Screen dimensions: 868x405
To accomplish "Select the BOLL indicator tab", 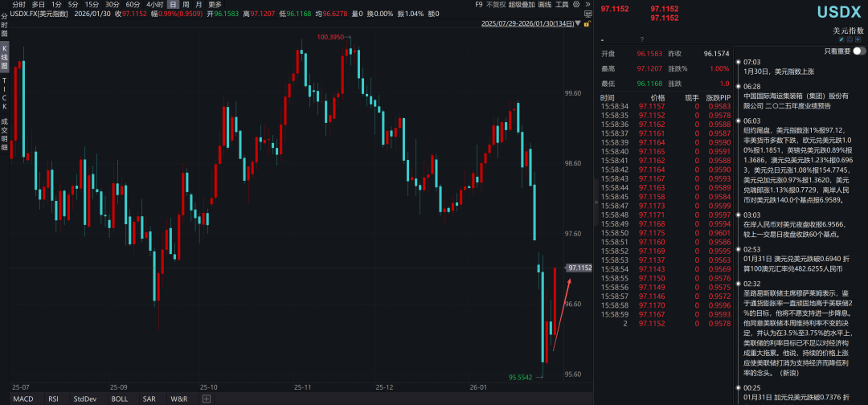I will pos(119,399).
